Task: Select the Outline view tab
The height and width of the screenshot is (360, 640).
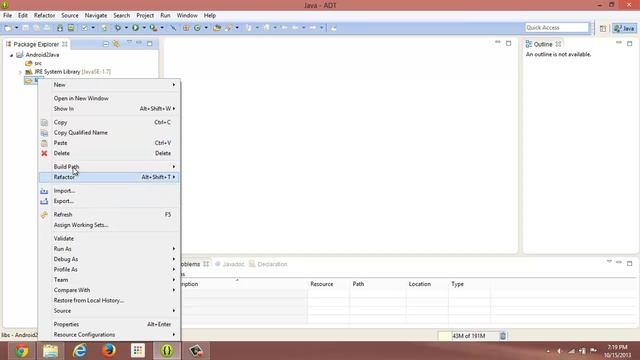Action: (x=543, y=44)
